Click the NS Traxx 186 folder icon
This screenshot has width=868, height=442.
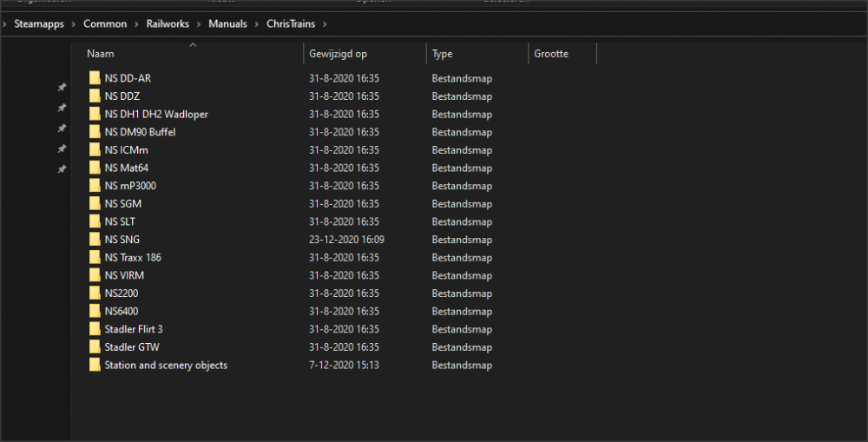(95, 258)
